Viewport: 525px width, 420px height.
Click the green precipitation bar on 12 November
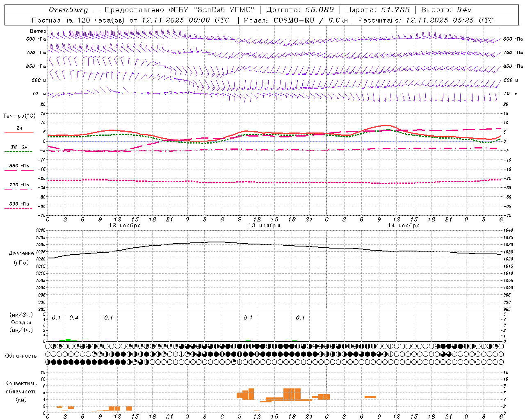(68, 340)
